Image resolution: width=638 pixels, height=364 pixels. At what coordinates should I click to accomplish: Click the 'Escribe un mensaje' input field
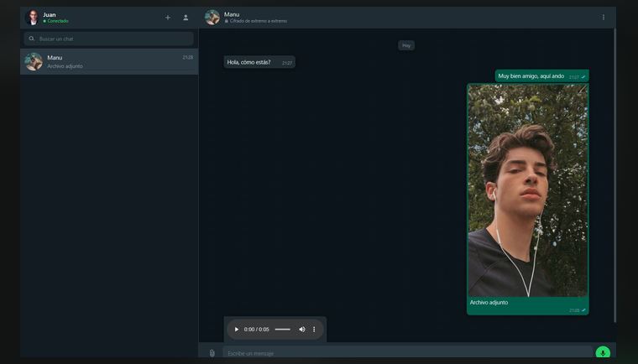407,353
